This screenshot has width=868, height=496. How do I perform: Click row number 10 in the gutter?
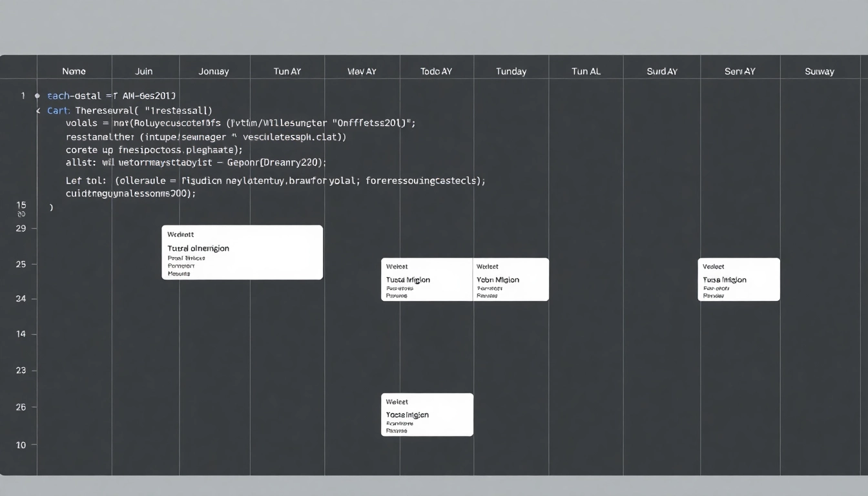coord(21,445)
